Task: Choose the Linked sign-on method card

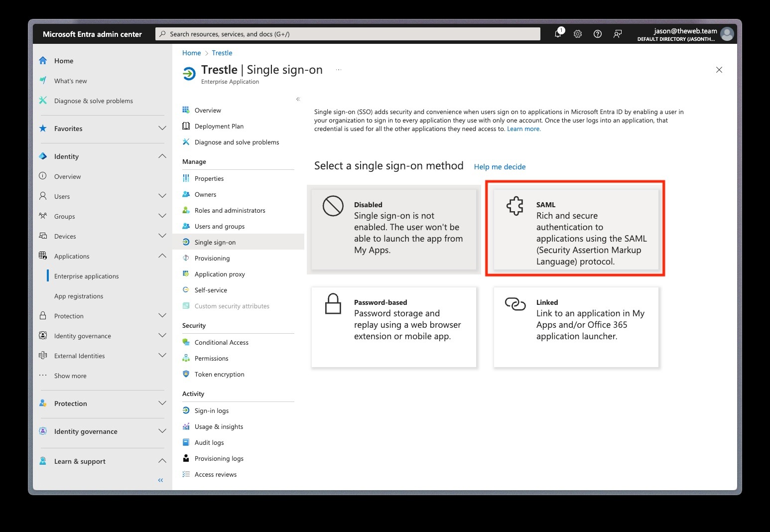Action: point(576,327)
